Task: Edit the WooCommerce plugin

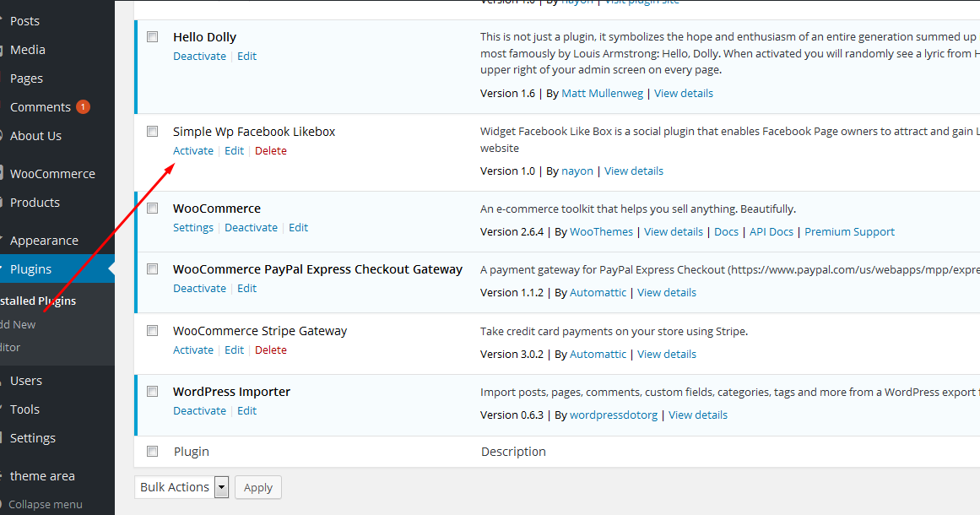Action: click(298, 227)
